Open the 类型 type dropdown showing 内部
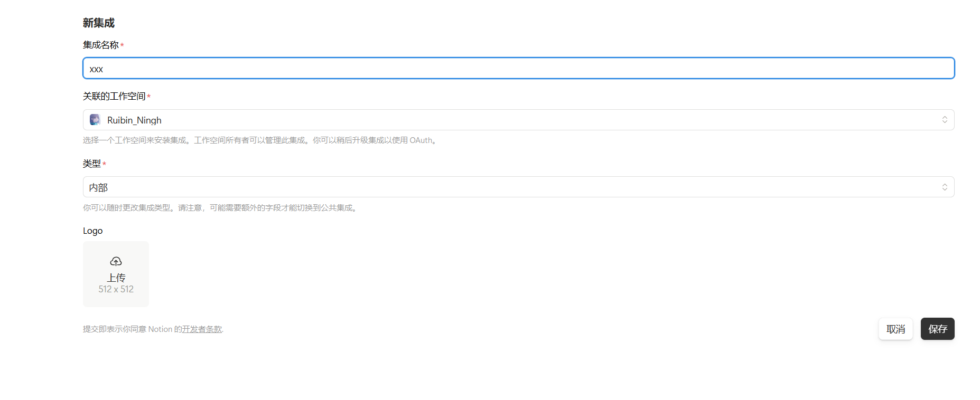Screen dimensions: 980x400 tap(518, 187)
